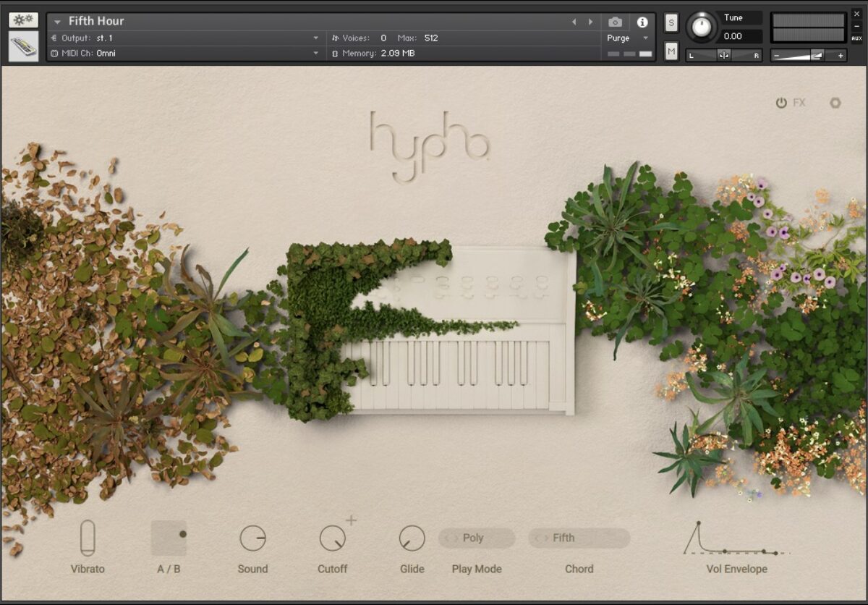868x605 pixels.
Task: Click the Vibrato label
Action: coord(88,569)
